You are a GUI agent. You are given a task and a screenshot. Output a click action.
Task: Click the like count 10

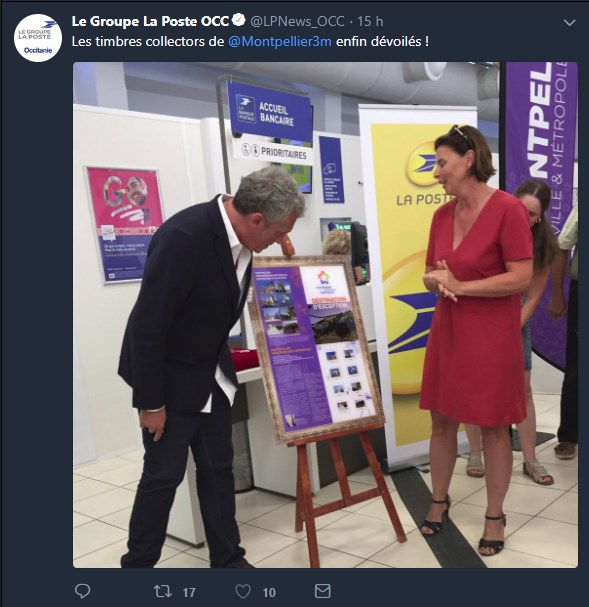[x=269, y=593]
